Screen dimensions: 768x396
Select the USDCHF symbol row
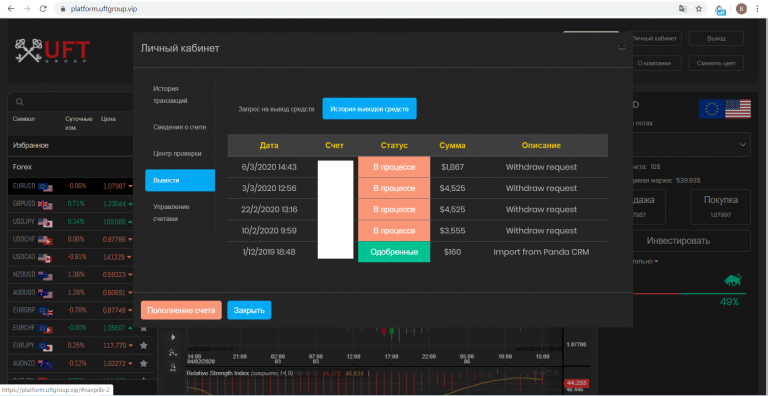(x=71, y=240)
